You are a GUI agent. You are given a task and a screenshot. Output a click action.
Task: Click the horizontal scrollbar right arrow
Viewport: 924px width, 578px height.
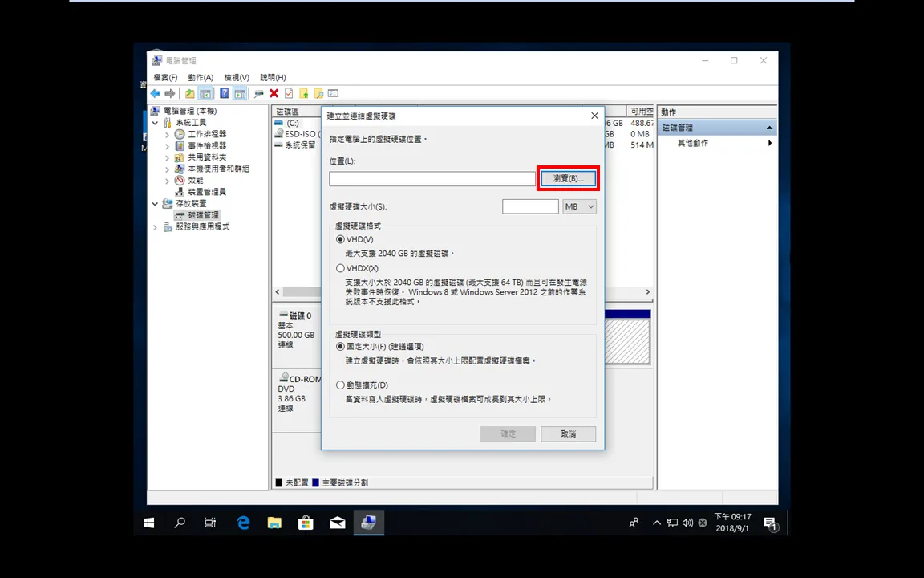click(647, 292)
